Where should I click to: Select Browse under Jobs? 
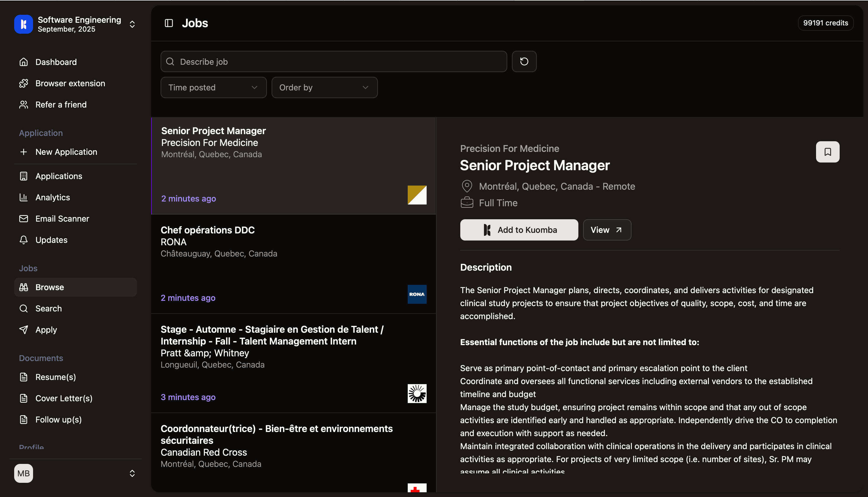click(x=75, y=287)
